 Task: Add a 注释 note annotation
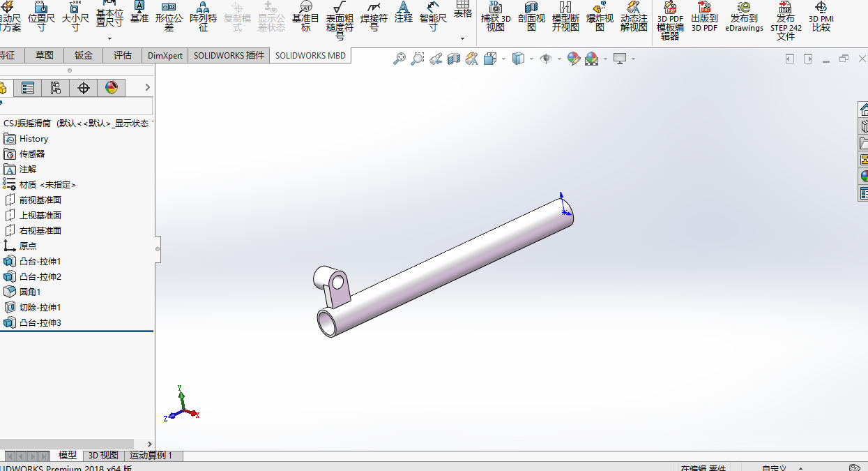(x=404, y=13)
